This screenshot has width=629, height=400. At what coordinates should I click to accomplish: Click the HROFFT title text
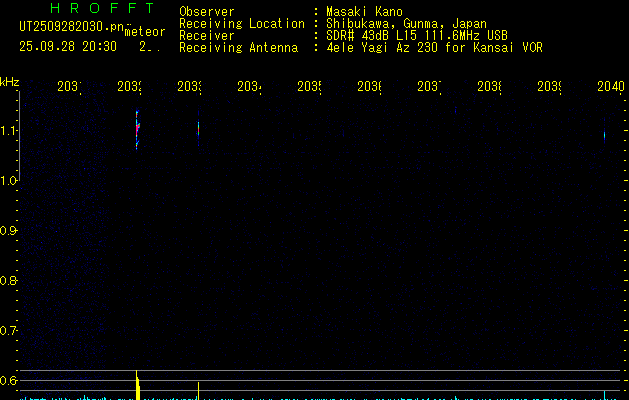click(103, 8)
